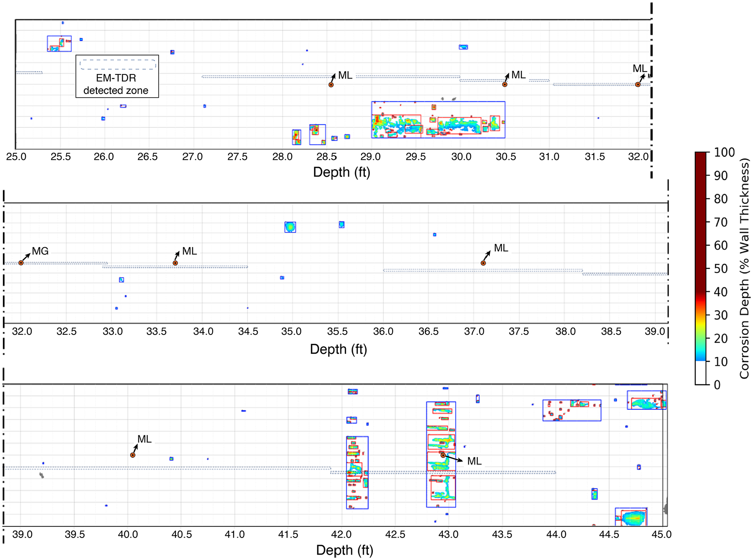Select the scattered corrosion box near depth 44.0
753x560 pixels.
point(572,410)
